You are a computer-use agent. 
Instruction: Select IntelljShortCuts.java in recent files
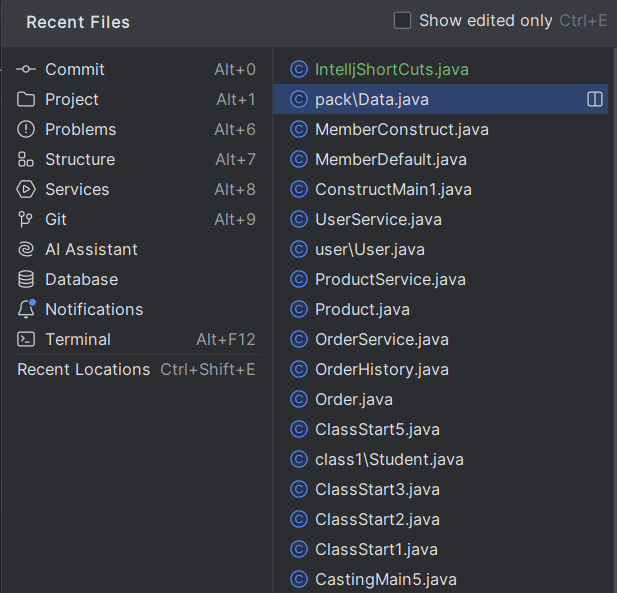click(x=440, y=70)
